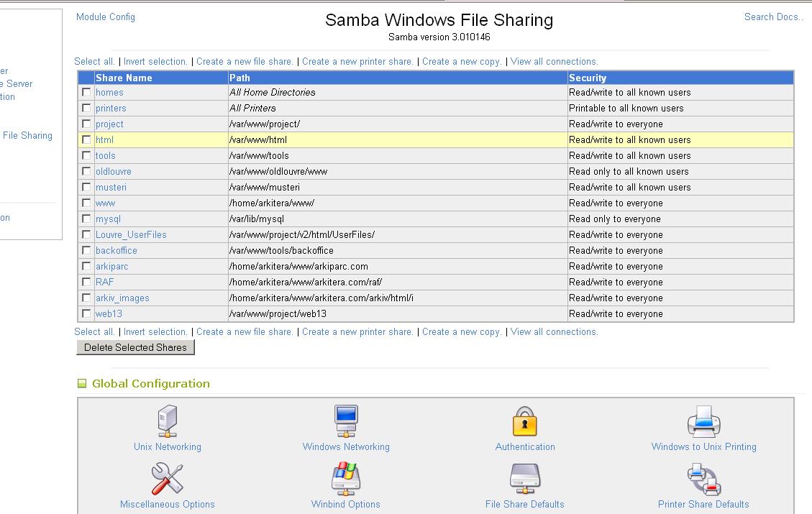Check the printers share checkbox

coord(86,108)
